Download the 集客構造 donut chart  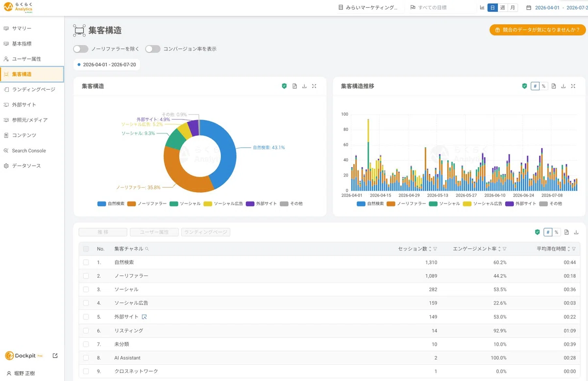tap(304, 86)
